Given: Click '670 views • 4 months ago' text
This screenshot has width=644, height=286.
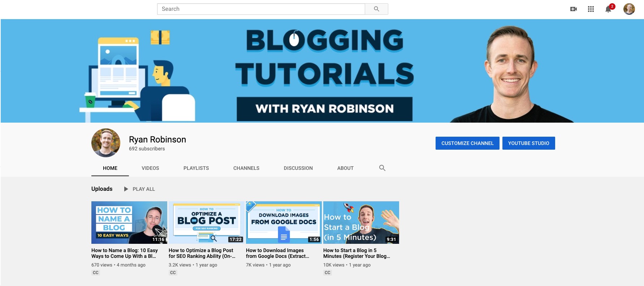Looking at the screenshot, I should [x=118, y=265].
